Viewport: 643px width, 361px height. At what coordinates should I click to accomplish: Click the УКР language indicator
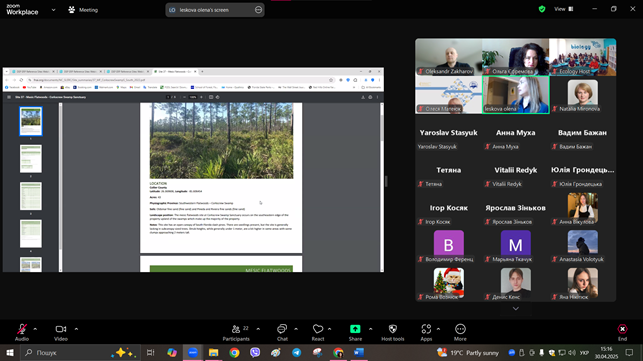point(584,352)
